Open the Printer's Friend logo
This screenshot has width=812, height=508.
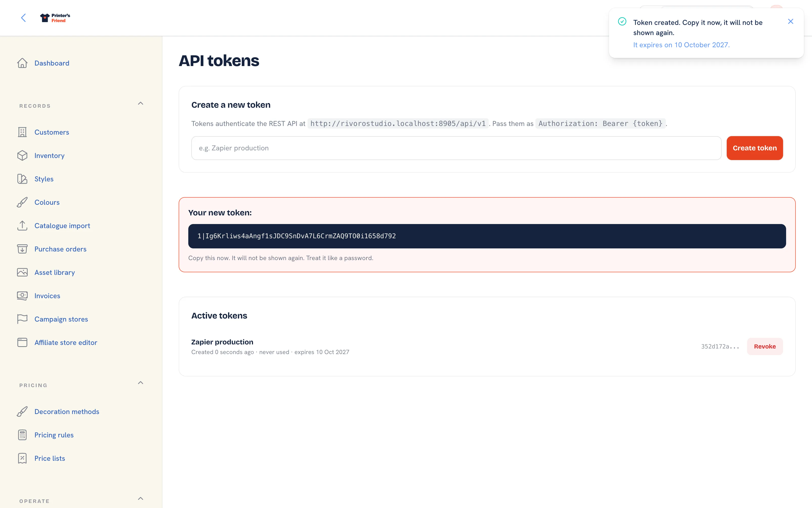tap(55, 18)
